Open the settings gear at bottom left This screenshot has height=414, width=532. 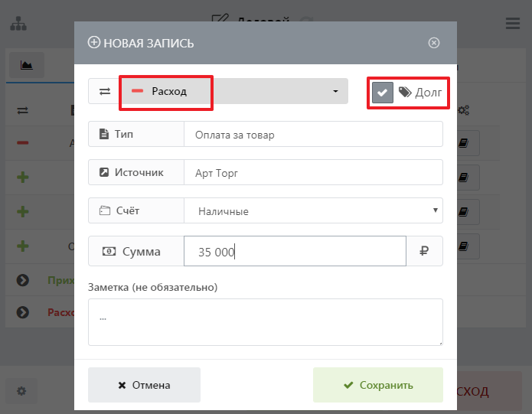[x=21, y=391]
